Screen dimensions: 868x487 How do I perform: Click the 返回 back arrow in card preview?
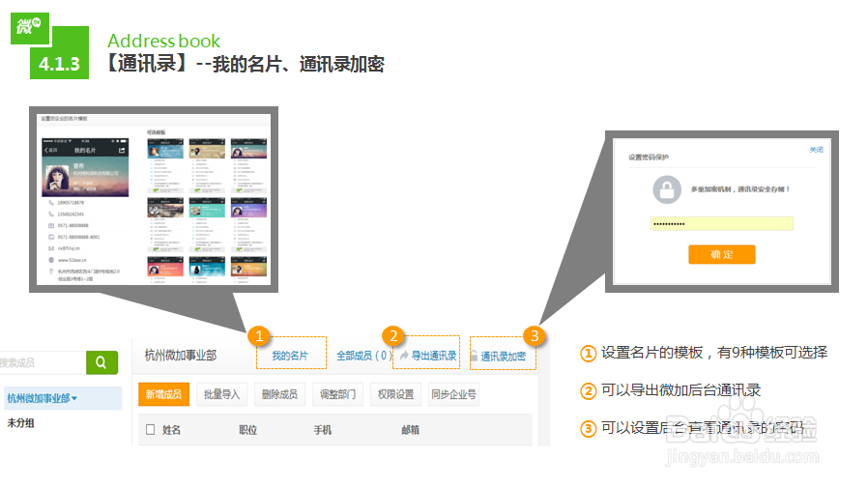50,150
